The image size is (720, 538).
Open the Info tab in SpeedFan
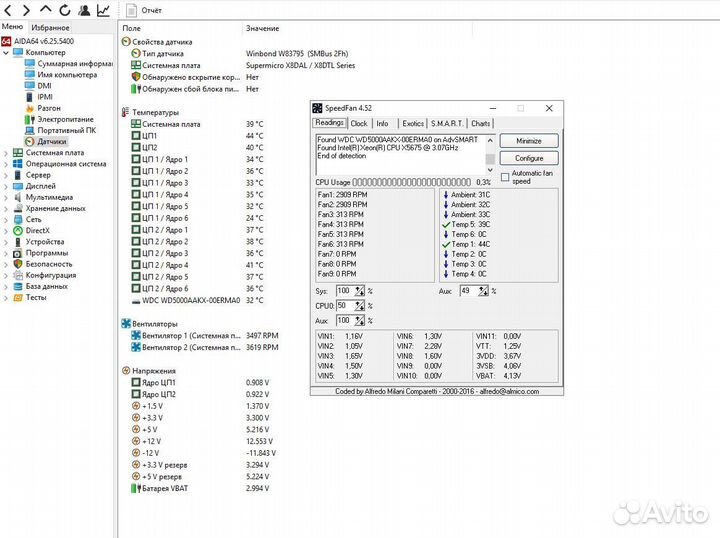point(382,123)
